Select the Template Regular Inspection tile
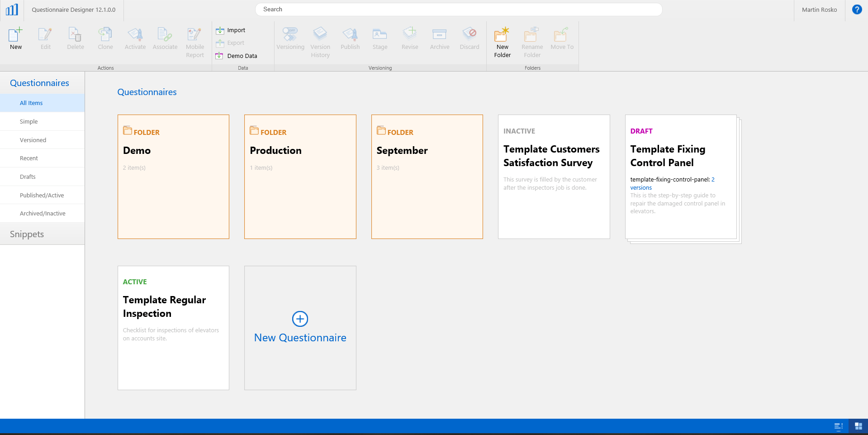This screenshot has height=435, width=868. [x=173, y=328]
